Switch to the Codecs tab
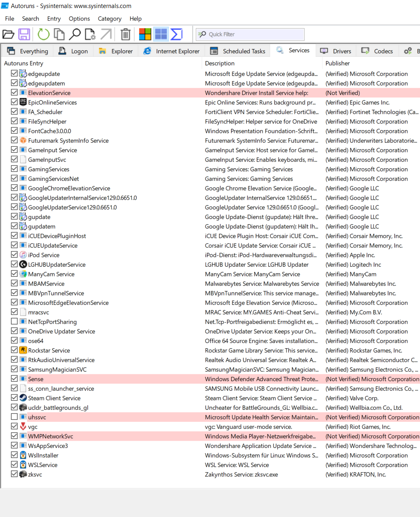 pos(377,51)
